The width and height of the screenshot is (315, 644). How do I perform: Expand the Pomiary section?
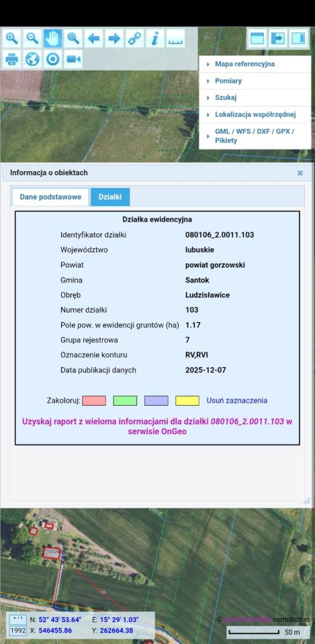(x=255, y=81)
